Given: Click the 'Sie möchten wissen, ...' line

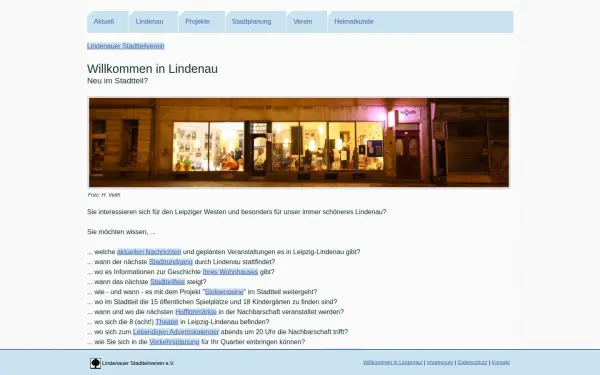Looking at the screenshot, I should click(121, 232).
